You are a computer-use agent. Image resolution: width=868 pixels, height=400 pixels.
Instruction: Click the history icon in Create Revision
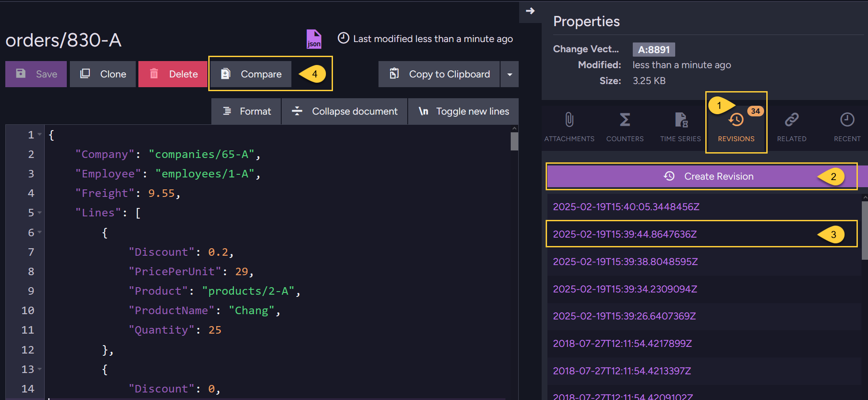point(669,176)
